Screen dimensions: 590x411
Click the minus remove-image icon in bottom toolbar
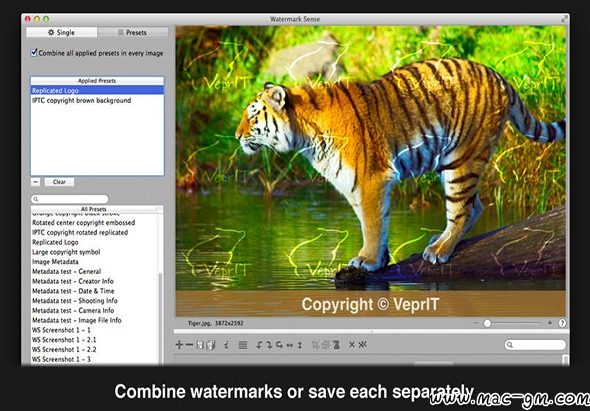tap(189, 344)
